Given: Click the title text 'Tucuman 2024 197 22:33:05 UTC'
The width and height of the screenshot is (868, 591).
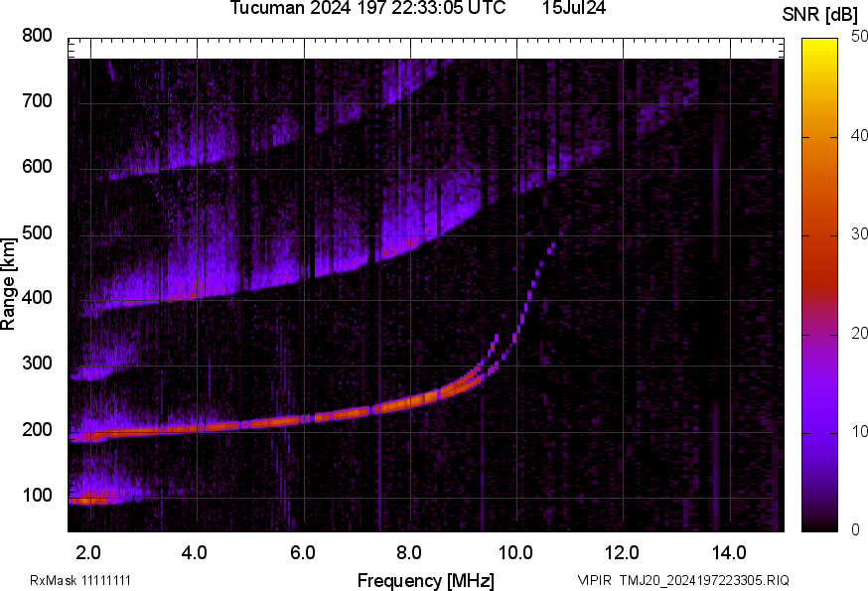Looking at the screenshot, I should click(367, 7).
